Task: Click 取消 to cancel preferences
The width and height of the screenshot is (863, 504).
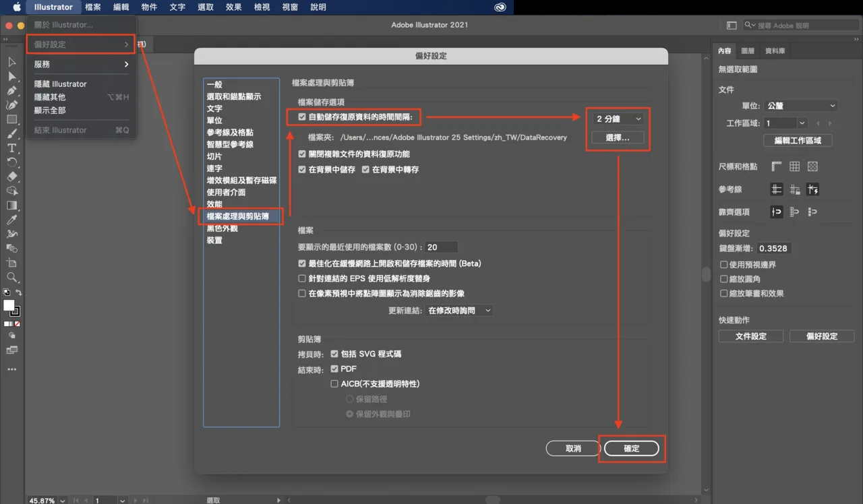Action: coord(573,449)
